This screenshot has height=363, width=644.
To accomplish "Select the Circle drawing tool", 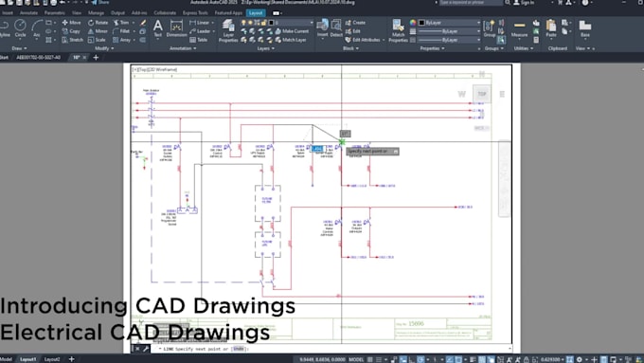I will click(20, 28).
